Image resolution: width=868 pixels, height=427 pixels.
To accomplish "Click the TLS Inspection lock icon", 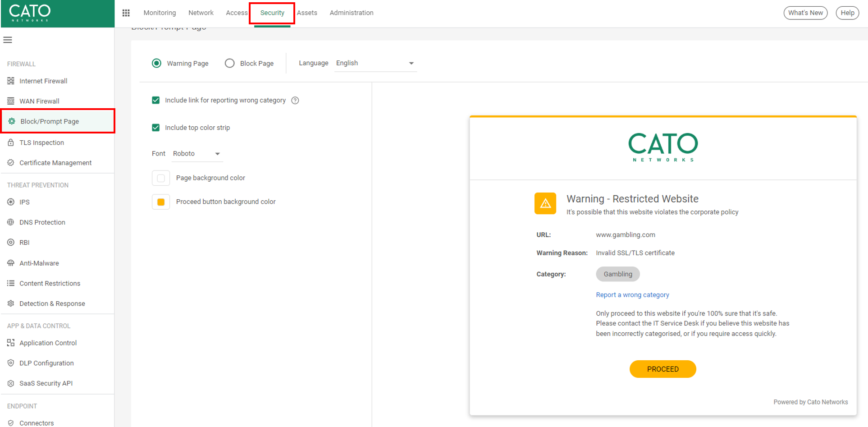I will coord(11,142).
